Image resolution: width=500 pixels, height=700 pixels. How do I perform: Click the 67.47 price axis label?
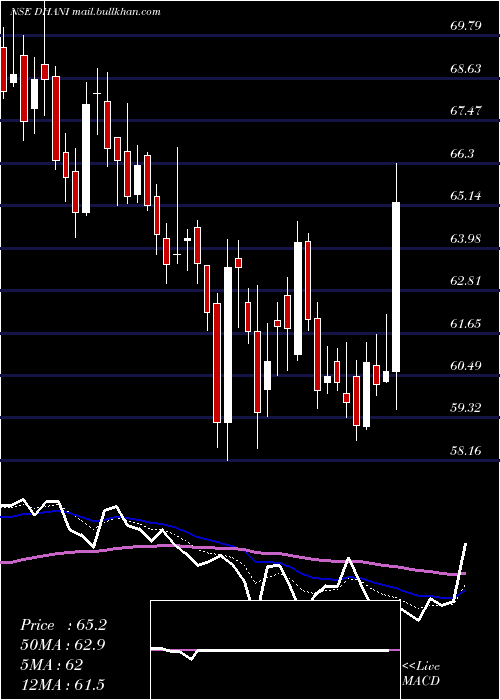coord(466,111)
